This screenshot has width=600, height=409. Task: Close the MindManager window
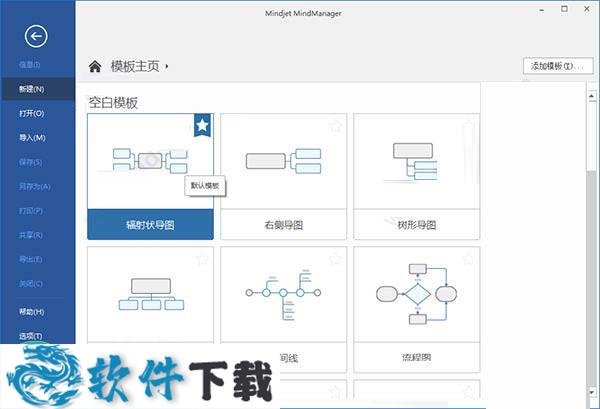pyautogui.click(x=587, y=9)
